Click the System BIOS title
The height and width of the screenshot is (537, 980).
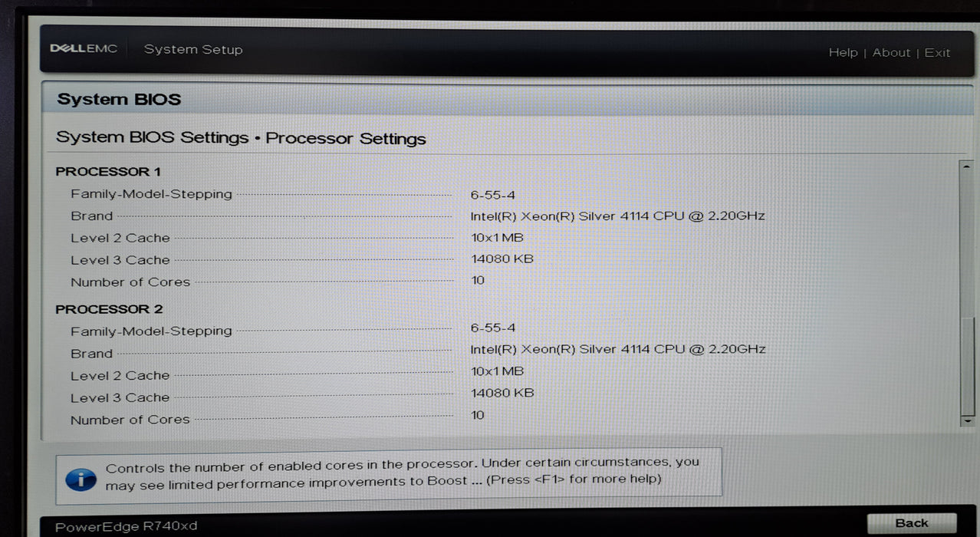[119, 100]
